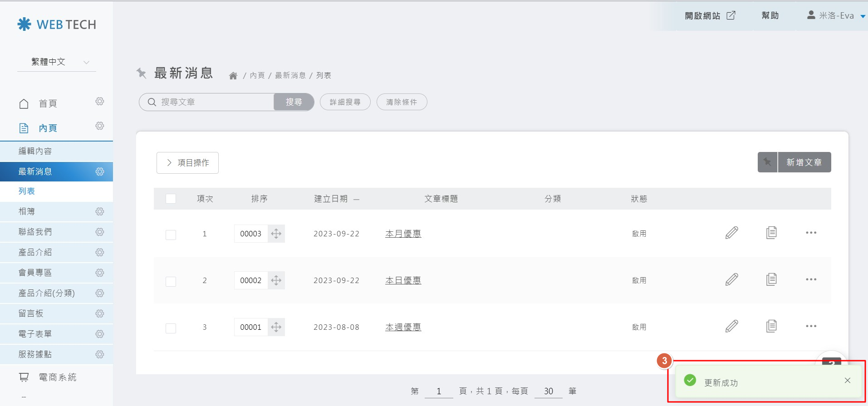Open settings gear beside 首頁
This screenshot has width=868, height=406.
[x=100, y=102]
